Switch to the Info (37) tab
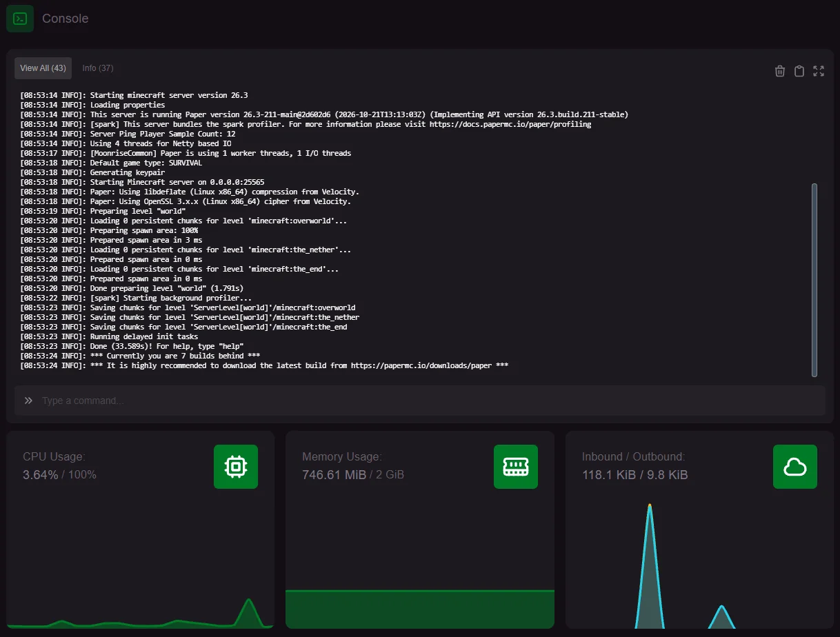This screenshot has width=840, height=637. point(98,68)
